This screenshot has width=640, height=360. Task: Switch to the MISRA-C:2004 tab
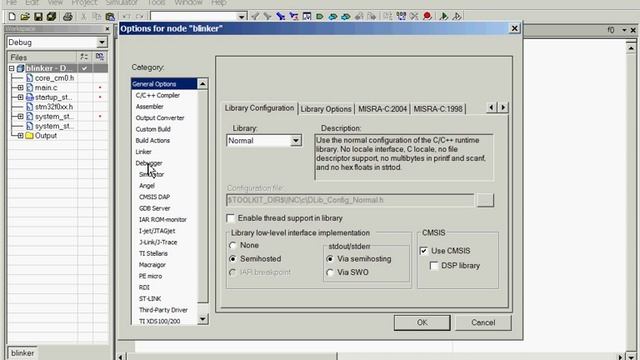pyautogui.click(x=382, y=109)
